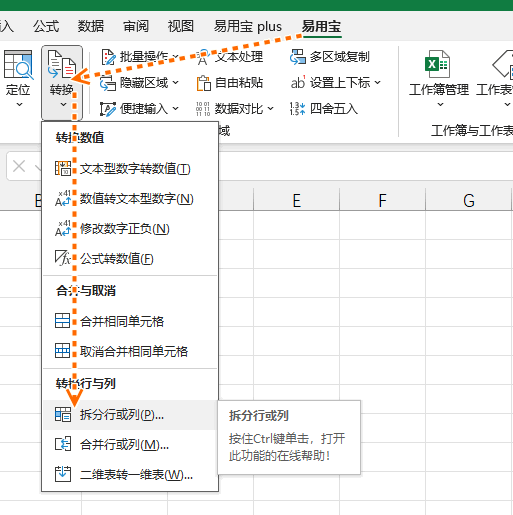Click the 二维表转一维表 icon

click(63, 474)
